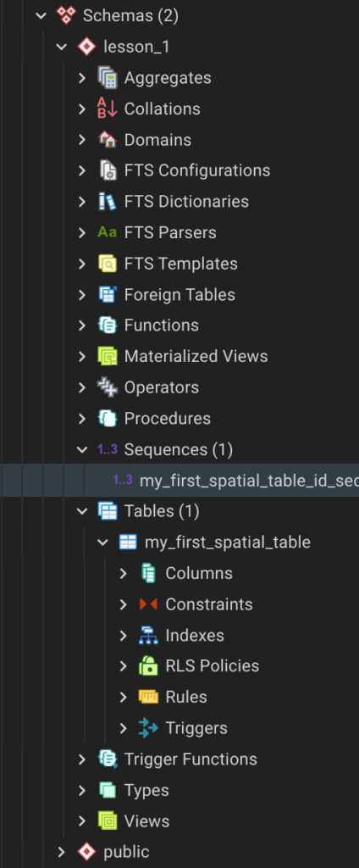Expand the Trigger Functions chevron

[82, 759]
